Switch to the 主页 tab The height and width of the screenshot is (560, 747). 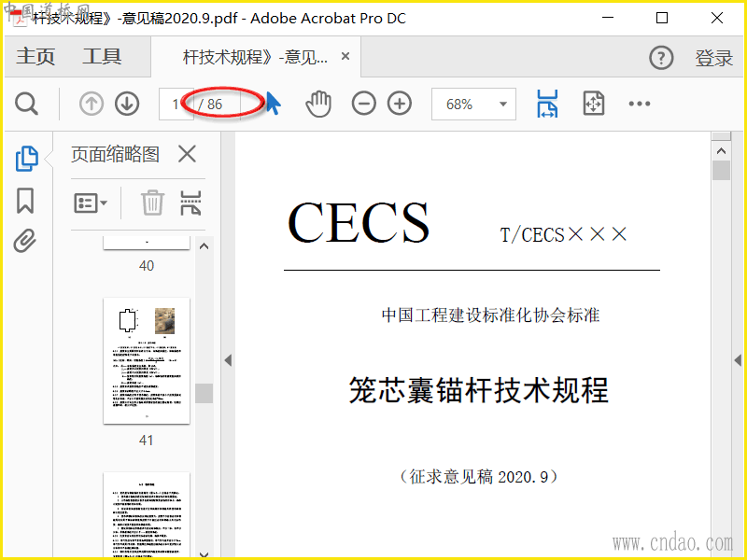35,57
